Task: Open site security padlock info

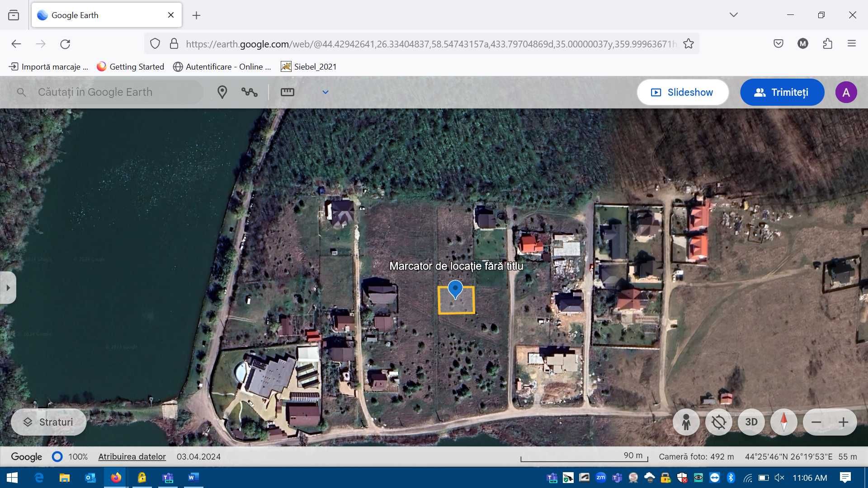Action: (x=174, y=44)
